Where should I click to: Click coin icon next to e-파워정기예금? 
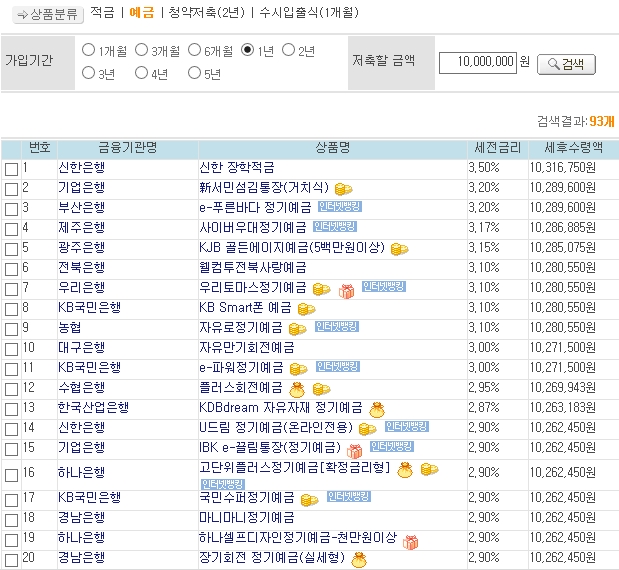(298, 369)
